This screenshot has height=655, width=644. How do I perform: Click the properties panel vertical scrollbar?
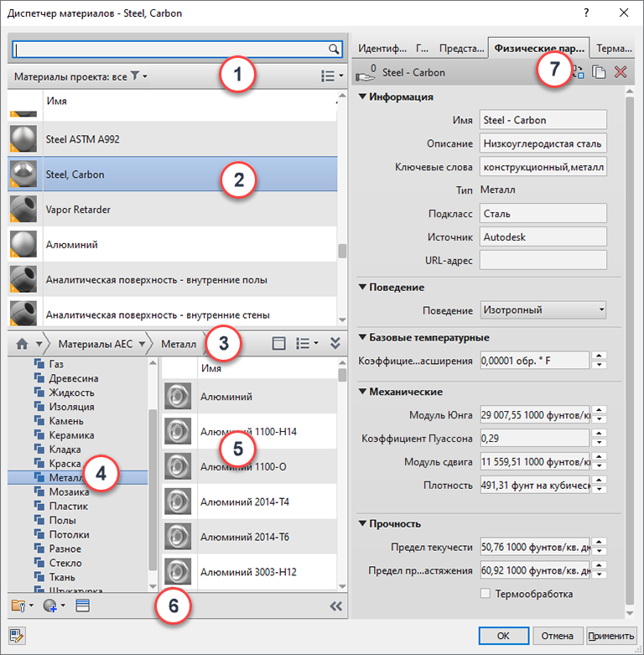[630, 351]
